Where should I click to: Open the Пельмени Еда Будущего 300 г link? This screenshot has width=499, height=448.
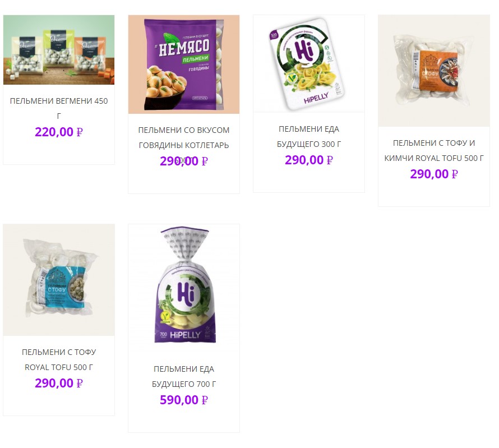tap(309, 136)
